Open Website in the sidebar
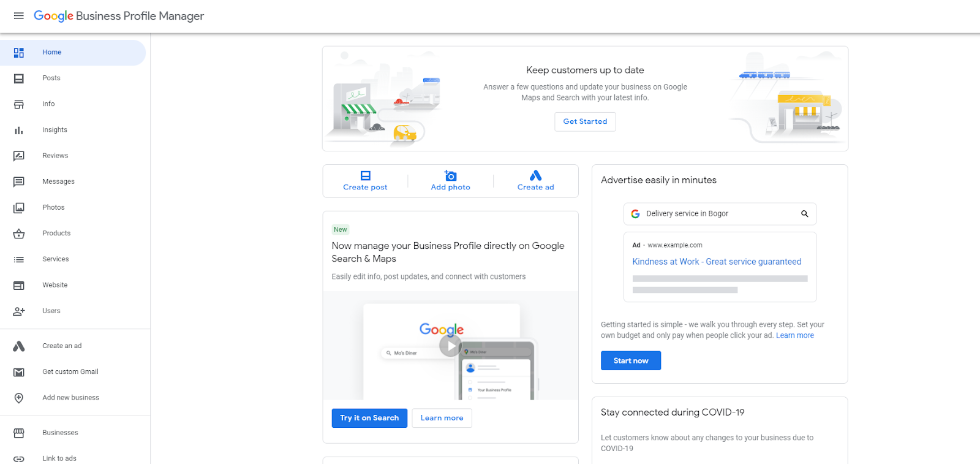980x464 pixels. click(x=55, y=285)
